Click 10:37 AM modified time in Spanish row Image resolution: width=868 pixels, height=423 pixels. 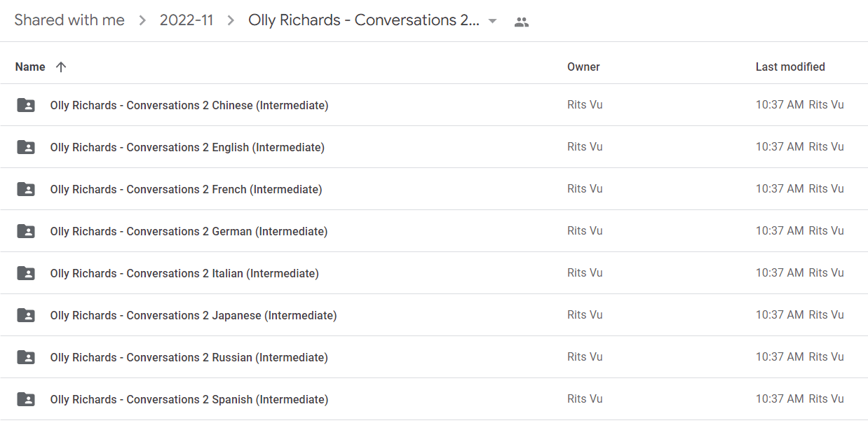(x=780, y=399)
